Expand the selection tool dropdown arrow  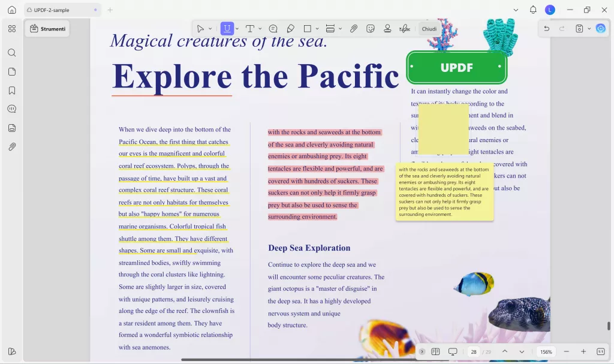(211, 28)
